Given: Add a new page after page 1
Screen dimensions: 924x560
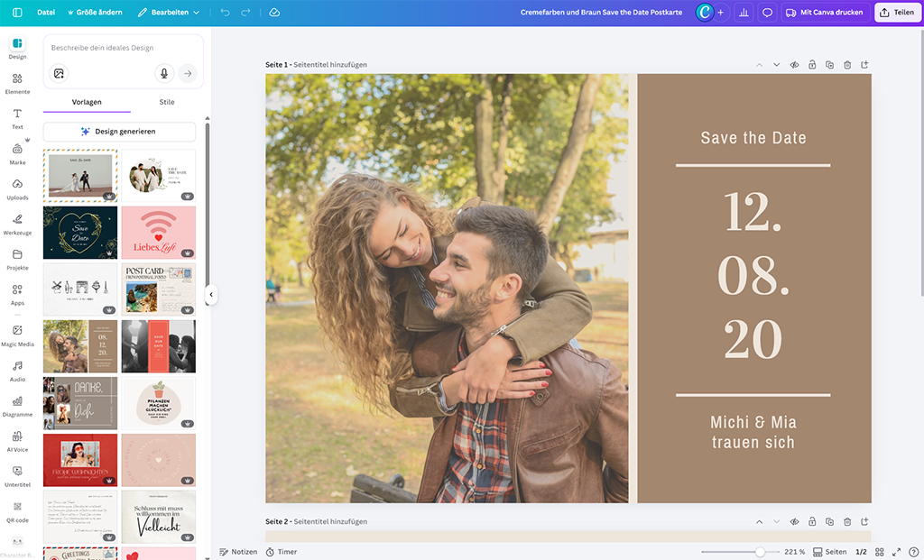Looking at the screenshot, I should (x=864, y=65).
